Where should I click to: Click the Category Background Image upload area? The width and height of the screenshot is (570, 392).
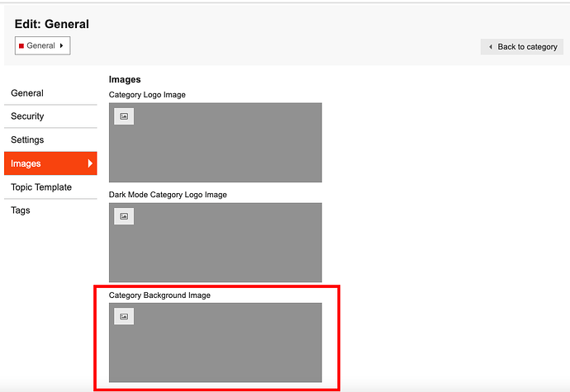[x=216, y=342]
